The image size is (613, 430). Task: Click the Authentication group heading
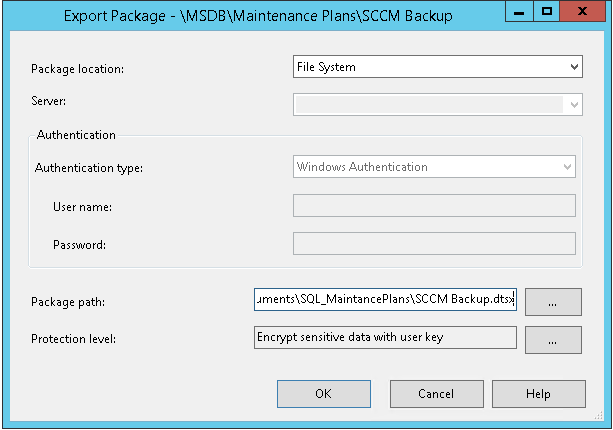coord(76,135)
